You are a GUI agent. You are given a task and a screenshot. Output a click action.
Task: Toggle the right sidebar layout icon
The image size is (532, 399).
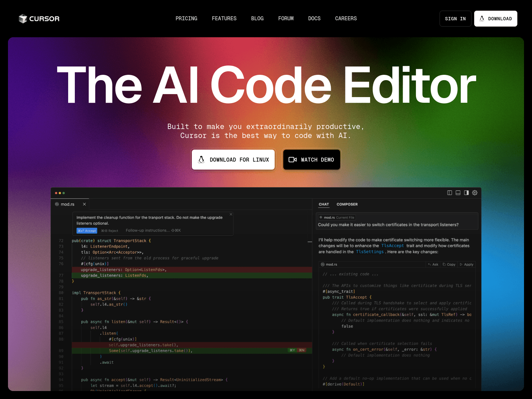point(466,193)
